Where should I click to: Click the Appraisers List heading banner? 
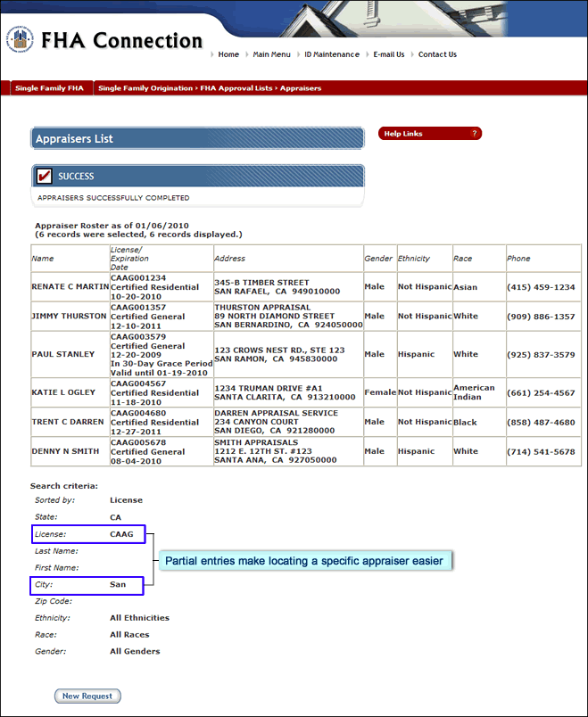[196, 138]
